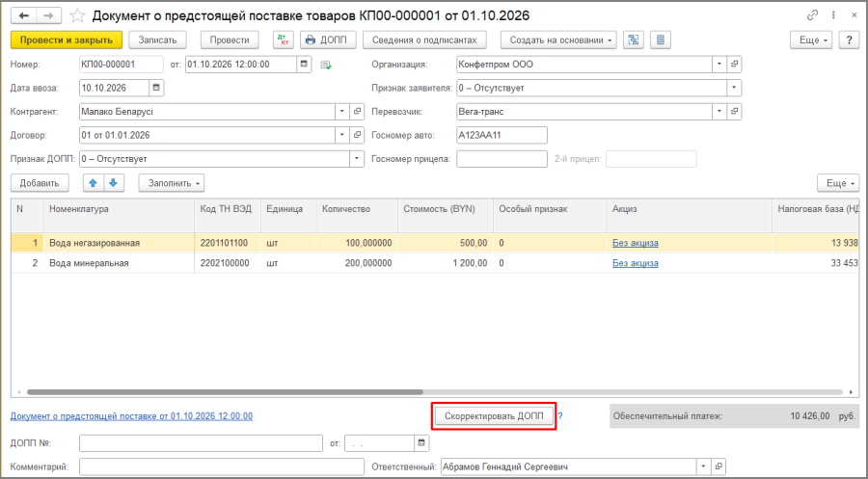
Task: Click Провести и закрыть button
Action: (67, 40)
